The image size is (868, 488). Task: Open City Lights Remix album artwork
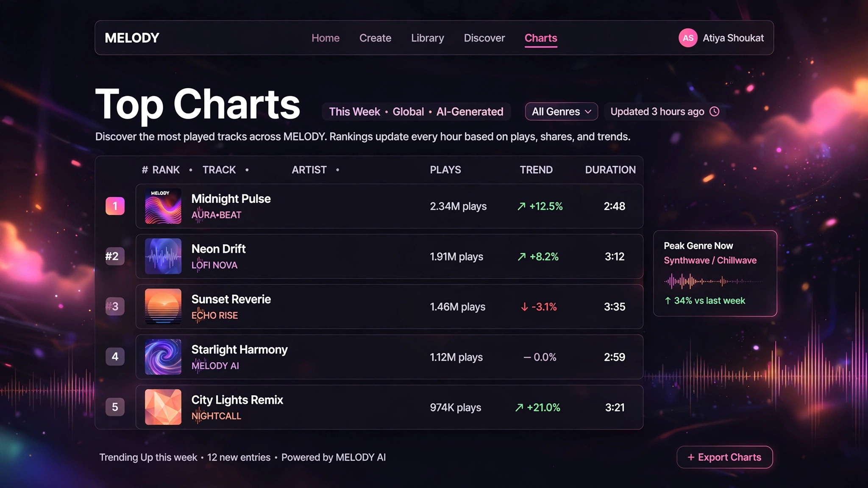click(x=163, y=407)
